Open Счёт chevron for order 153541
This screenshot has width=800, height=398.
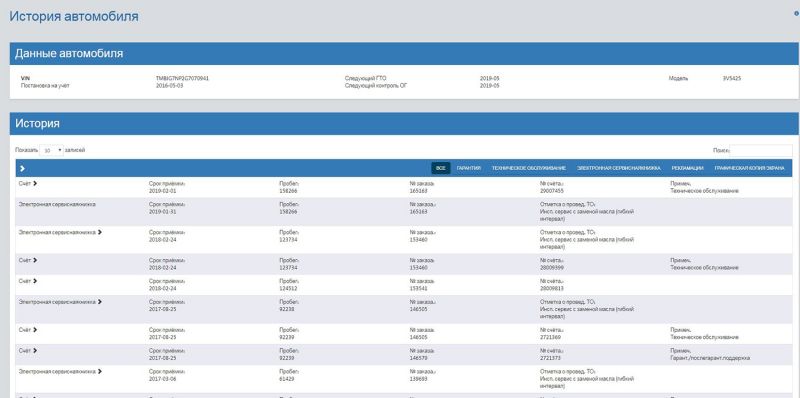click(35, 281)
